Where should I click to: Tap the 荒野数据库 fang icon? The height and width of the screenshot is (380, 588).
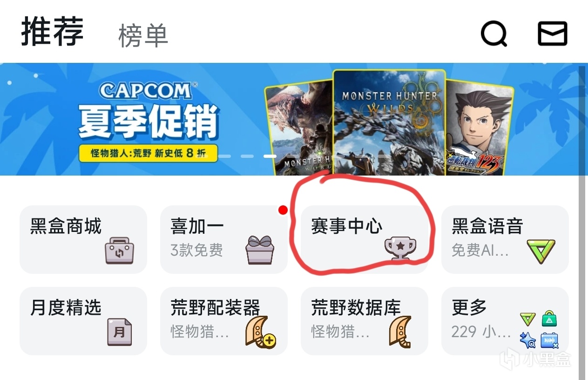click(400, 331)
